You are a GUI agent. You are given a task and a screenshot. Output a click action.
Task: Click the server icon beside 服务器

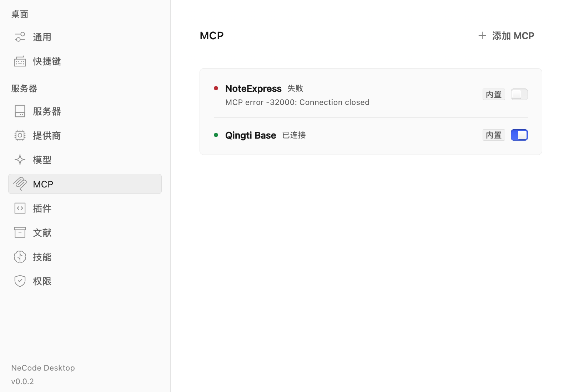click(x=20, y=111)
